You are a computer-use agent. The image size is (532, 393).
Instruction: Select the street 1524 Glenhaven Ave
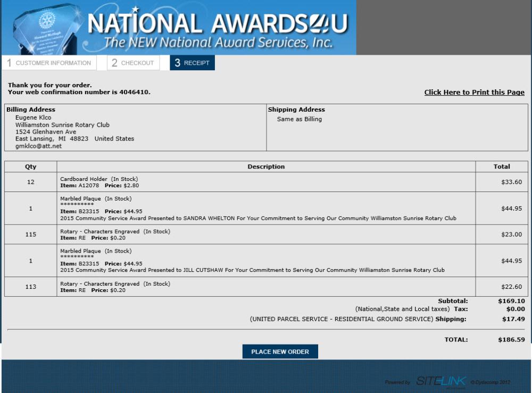tap(45, 131)
